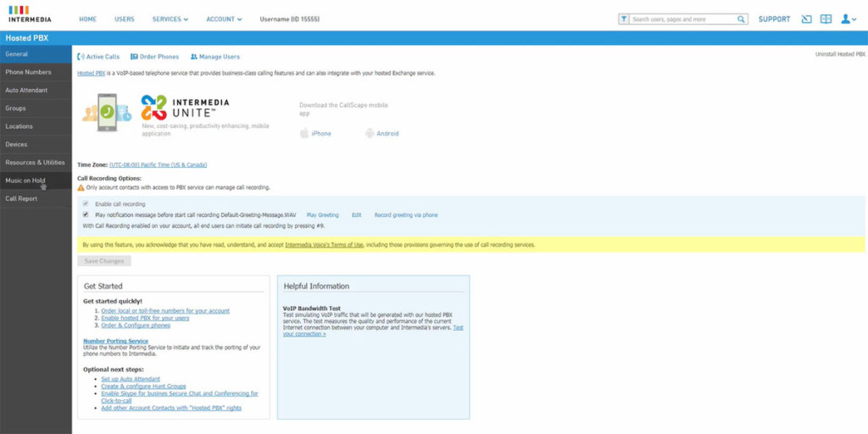
Task: Toggle the Play notification message checkbox
Action: 86,215
